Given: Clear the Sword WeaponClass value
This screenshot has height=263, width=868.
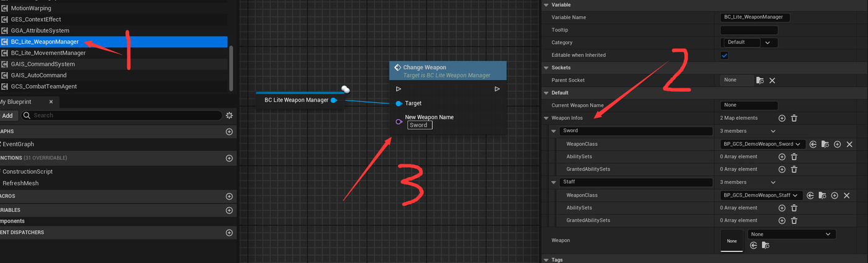Looking at the screenshot, I should pos(849,144).
